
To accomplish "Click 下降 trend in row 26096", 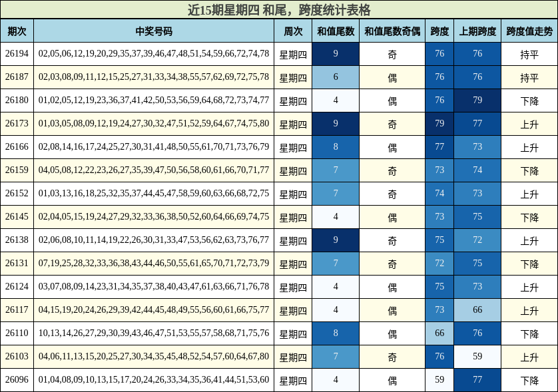I will [529, 380].
